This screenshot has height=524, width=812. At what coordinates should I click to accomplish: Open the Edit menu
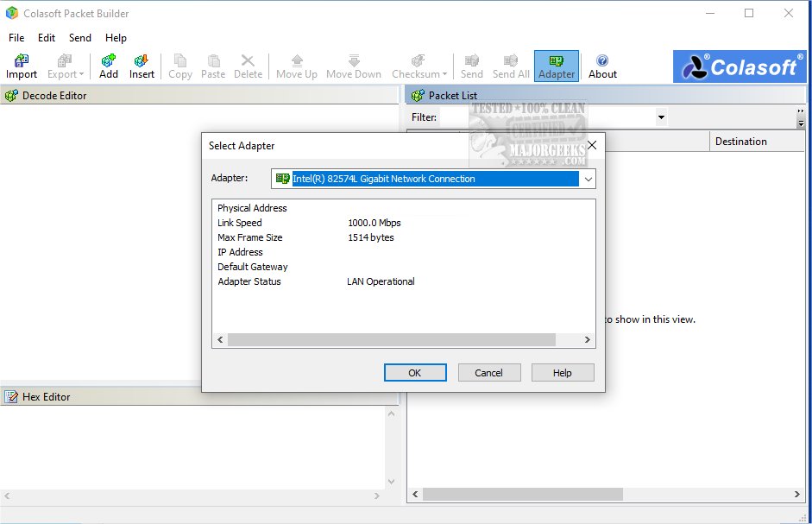click(47, 38)
